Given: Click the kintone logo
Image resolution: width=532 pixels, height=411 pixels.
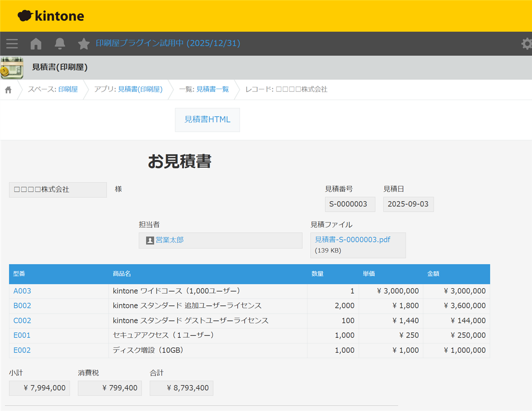Looking at the screenshot, I should click(x=51, y=16).
